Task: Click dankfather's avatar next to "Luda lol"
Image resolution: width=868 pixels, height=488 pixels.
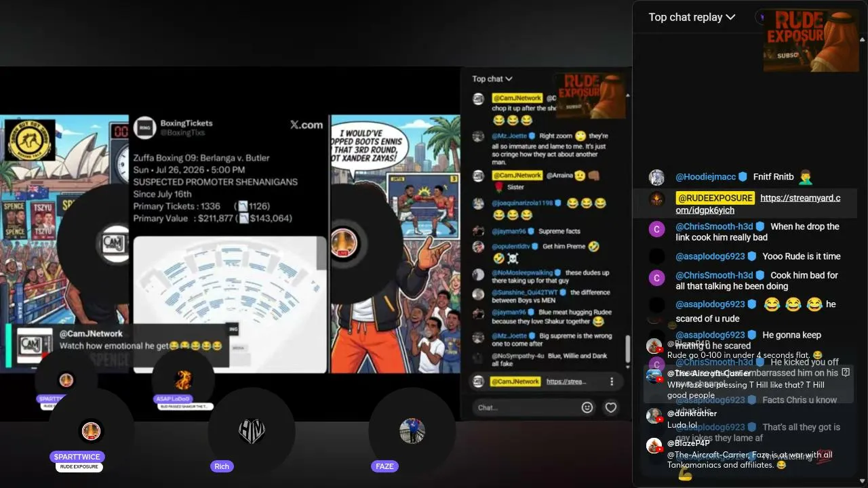Action: click(654, 415)
